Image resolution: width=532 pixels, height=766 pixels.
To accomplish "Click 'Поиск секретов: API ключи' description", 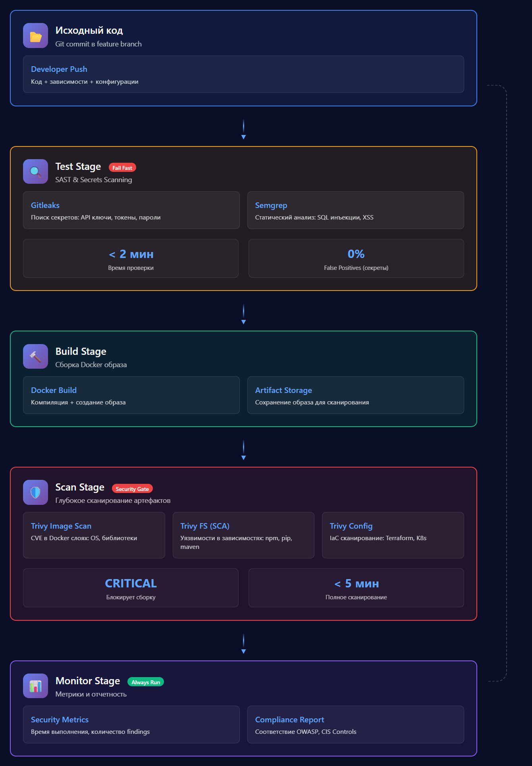I will coord(96,217).
